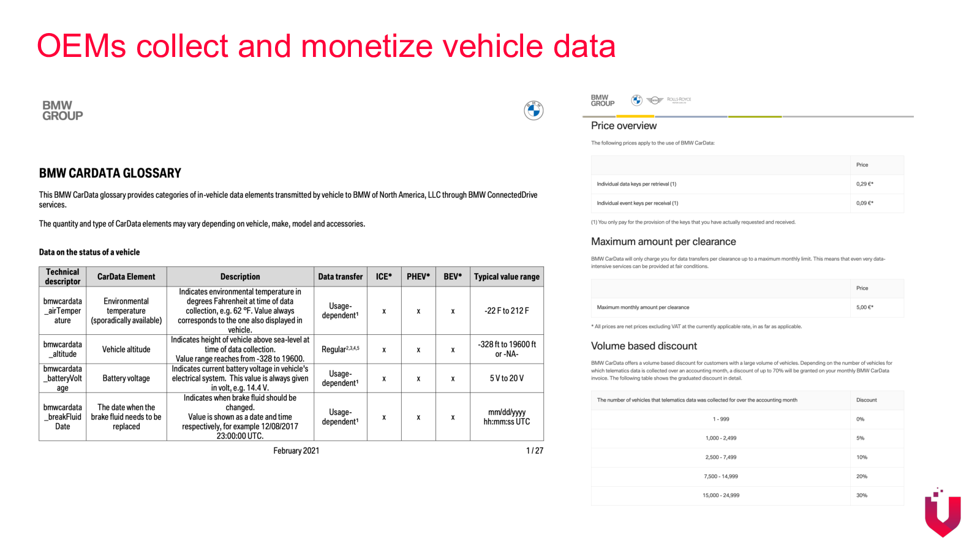Screen dimensions: 980x551
Task: Click the BMW CARDATA GLOSSARY heading
Action: (x=110, y=173)
